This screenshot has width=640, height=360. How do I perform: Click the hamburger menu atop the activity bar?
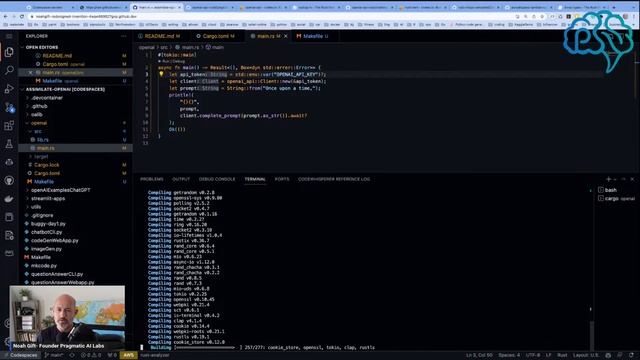click(9, 36)
